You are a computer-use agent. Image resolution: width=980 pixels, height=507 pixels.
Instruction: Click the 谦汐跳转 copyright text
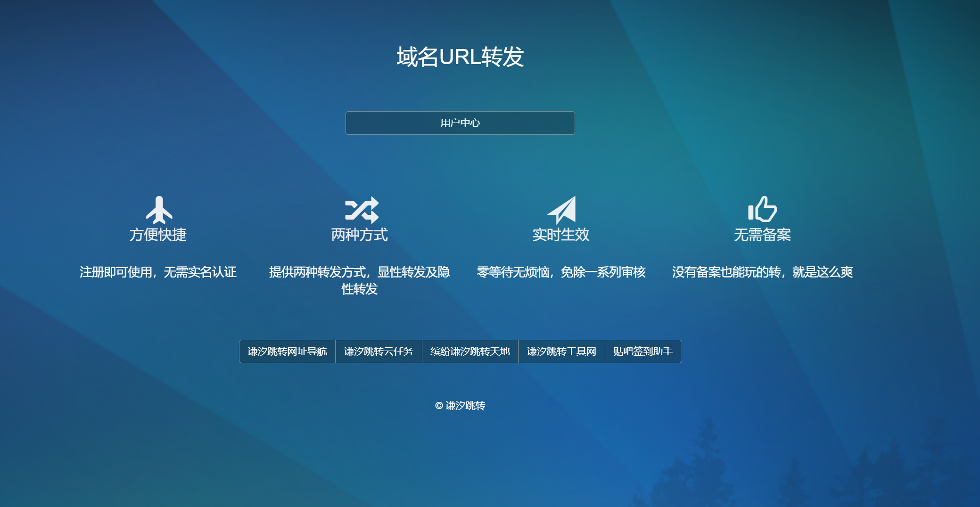461,406
